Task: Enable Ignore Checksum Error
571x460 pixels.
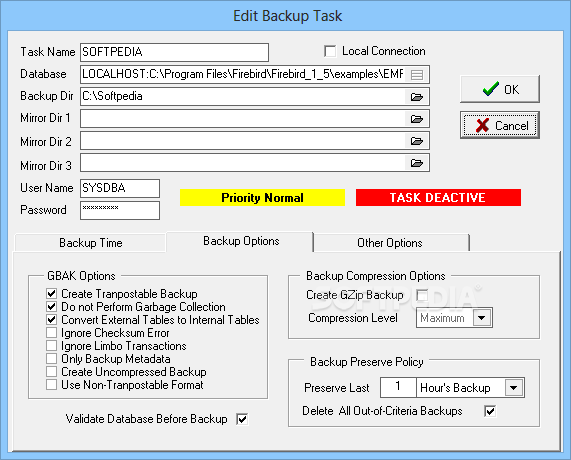Action: pos(51,333)
